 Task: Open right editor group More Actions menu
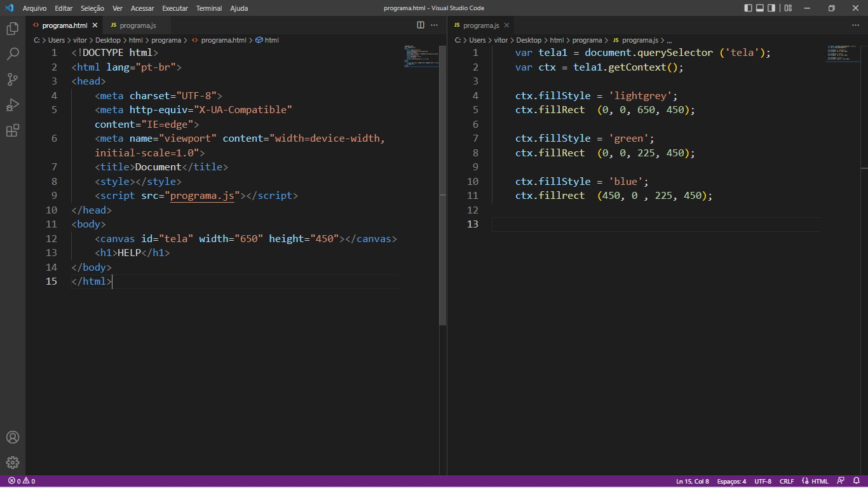tap(855, 25)
